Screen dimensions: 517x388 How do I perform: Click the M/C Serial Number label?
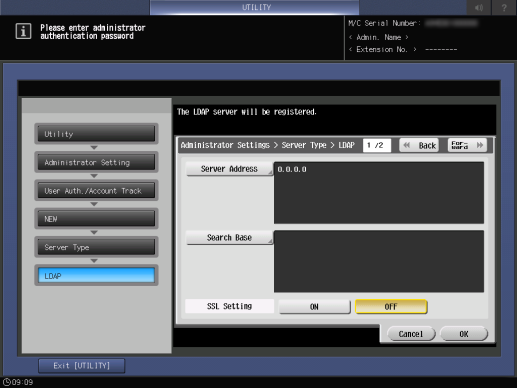click(x=384, y=23)
